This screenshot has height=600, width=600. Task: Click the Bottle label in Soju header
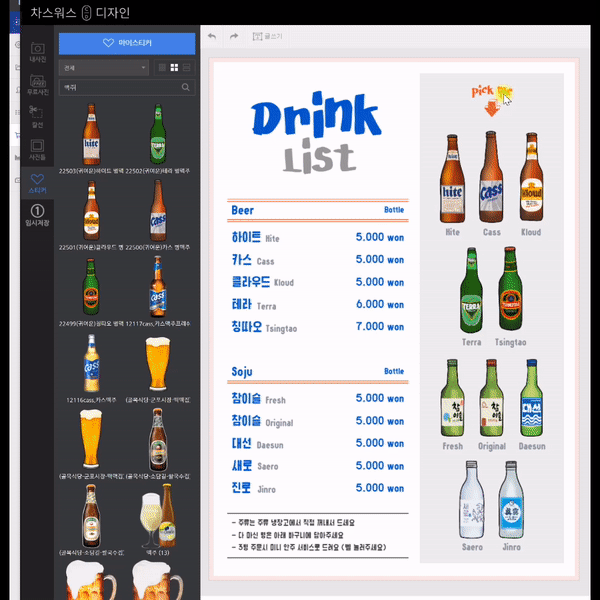point(394,371)
